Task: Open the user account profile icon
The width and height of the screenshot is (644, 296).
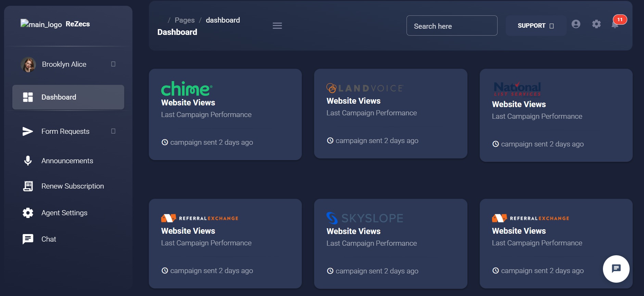Action: [576, 24]
